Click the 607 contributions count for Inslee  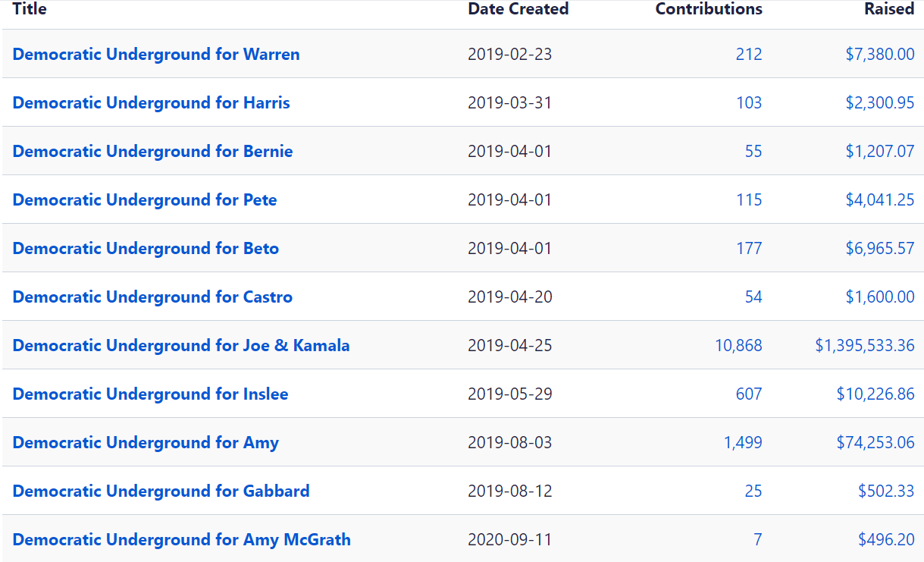pos(748,394)
